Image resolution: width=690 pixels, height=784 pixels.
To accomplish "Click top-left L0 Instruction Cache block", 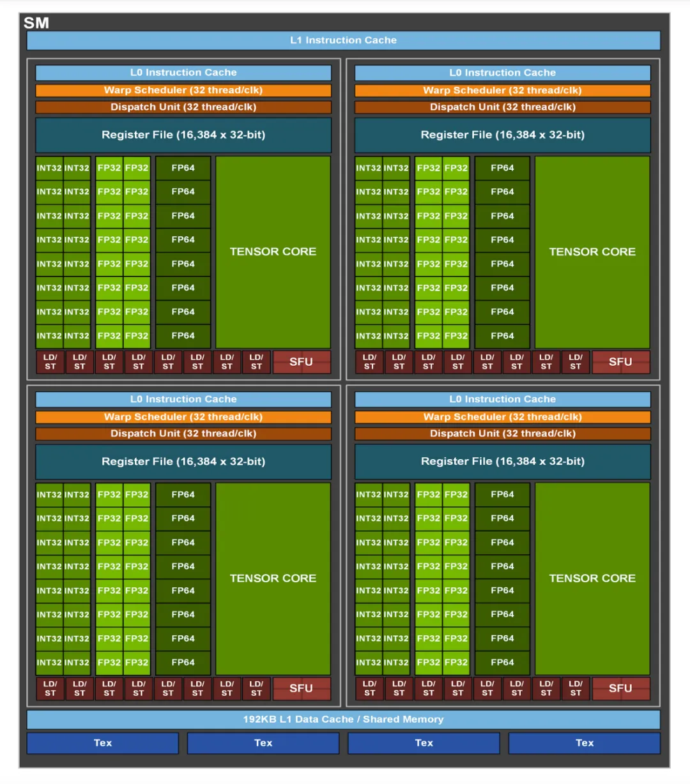I will click(183, 73).
